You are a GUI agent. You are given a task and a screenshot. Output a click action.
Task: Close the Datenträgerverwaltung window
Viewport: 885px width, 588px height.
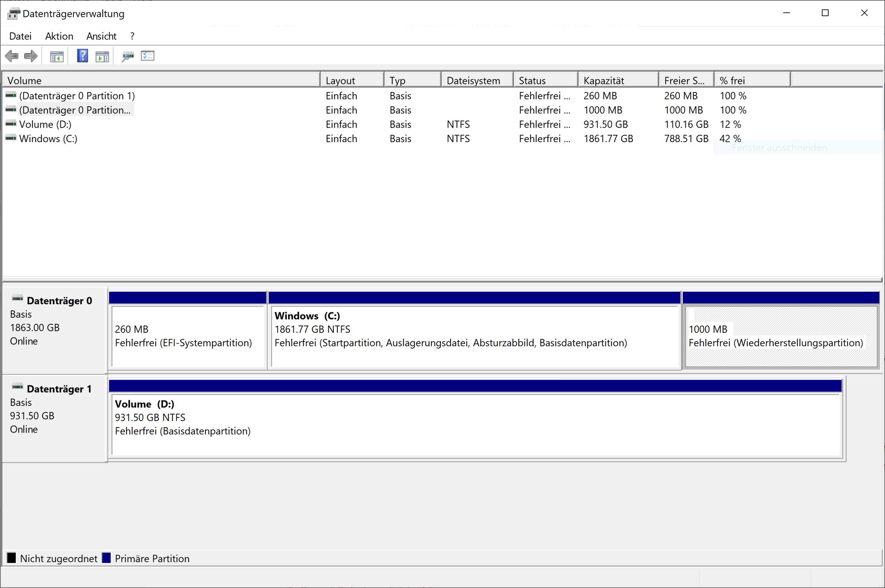[x=865, y=13]
